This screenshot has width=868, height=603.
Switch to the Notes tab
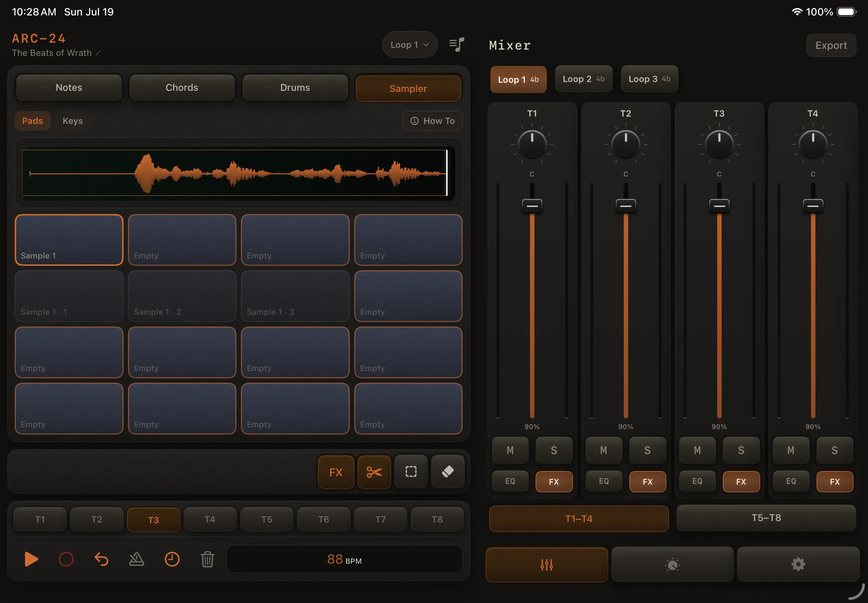pos(69,88)
